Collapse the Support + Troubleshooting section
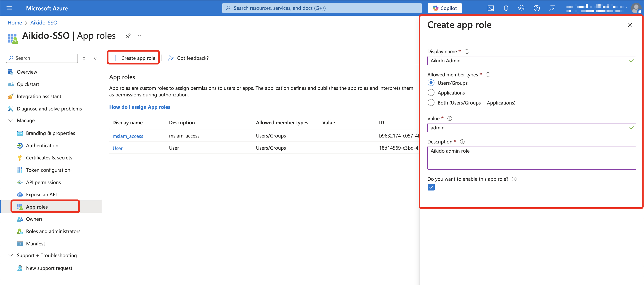This screenshot has width=644, height=285. coord(11,255)
